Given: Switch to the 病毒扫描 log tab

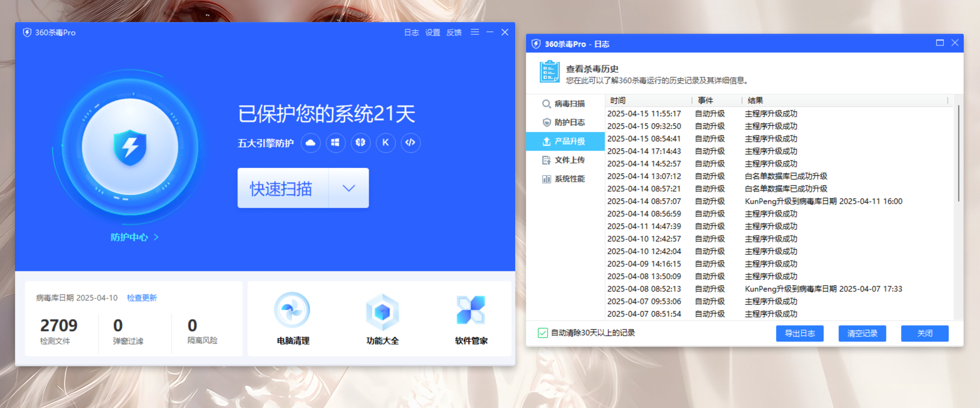Looking at the screenshot, I should (x=569, y=103).
